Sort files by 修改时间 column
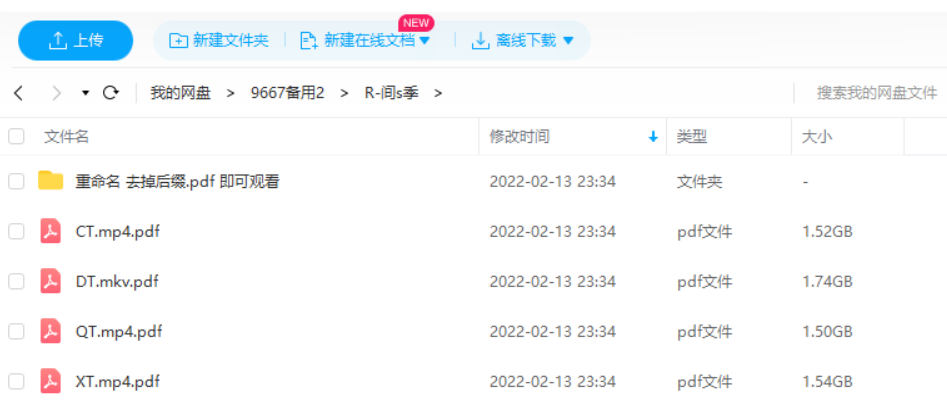 519,137
